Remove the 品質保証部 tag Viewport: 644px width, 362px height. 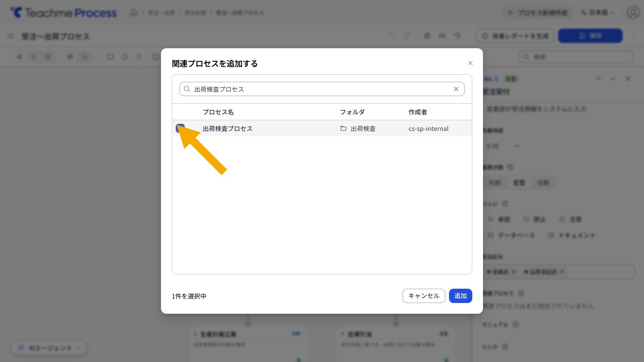[562, 272]
